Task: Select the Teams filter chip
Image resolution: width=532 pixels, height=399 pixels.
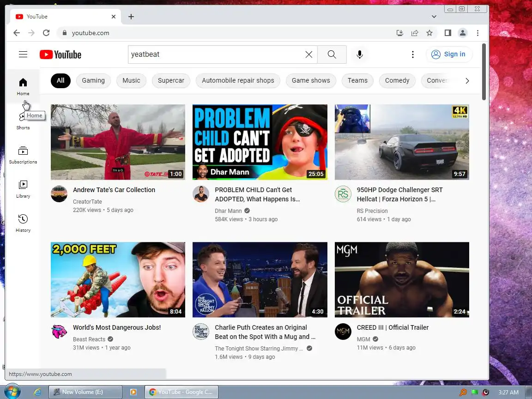Action: coord(357,81)
